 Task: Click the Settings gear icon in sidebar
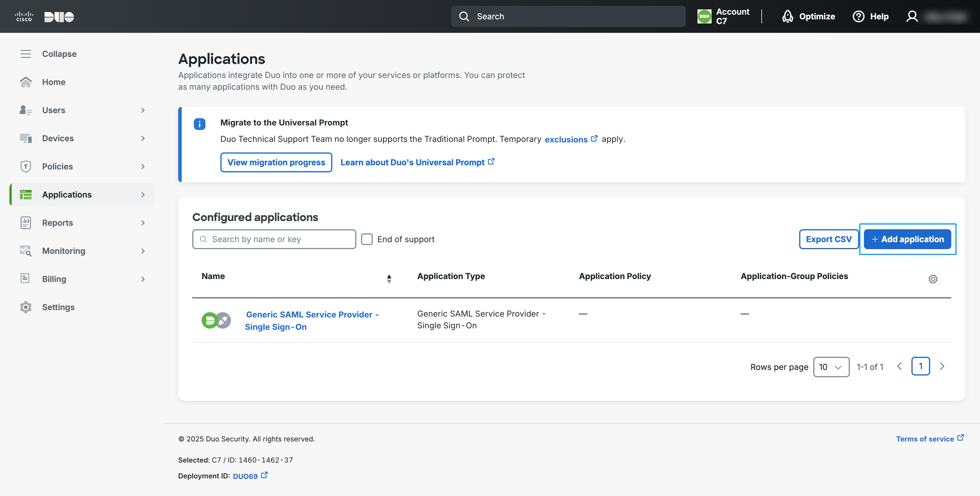coord(25,307)
